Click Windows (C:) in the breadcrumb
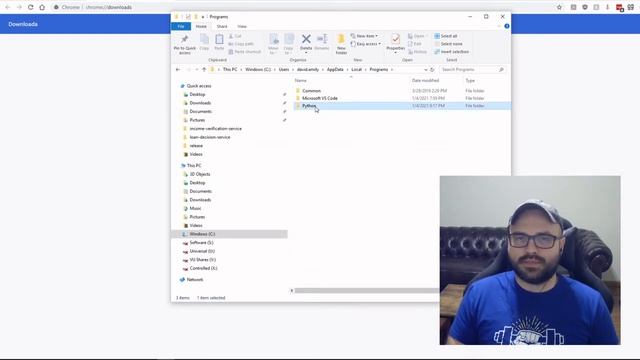Viewport: 640px width, 360px height. pyautogui.click(x=258, y=70)
